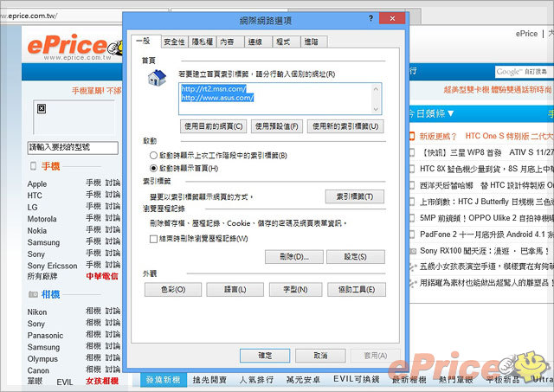Switch to the 進階 tab
Image resolution: width=554 pixels, height=392 pixels.
[309, 41]
